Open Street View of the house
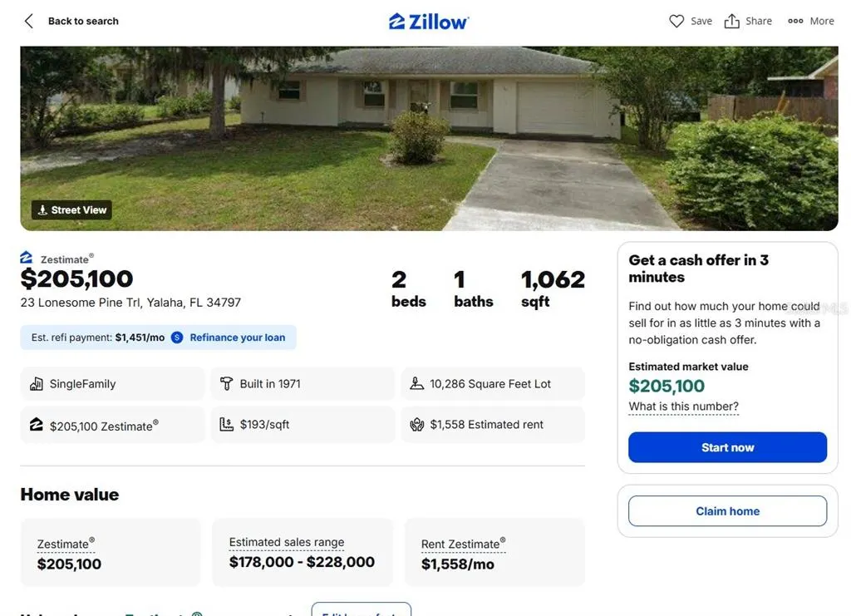 (x=71, y=210)
